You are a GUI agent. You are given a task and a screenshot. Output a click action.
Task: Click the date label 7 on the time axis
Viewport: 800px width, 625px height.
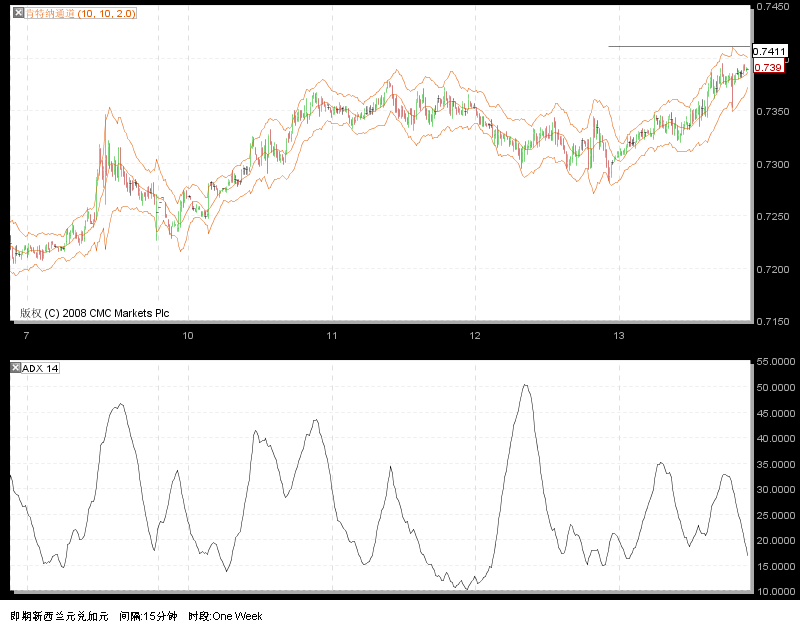27,336
